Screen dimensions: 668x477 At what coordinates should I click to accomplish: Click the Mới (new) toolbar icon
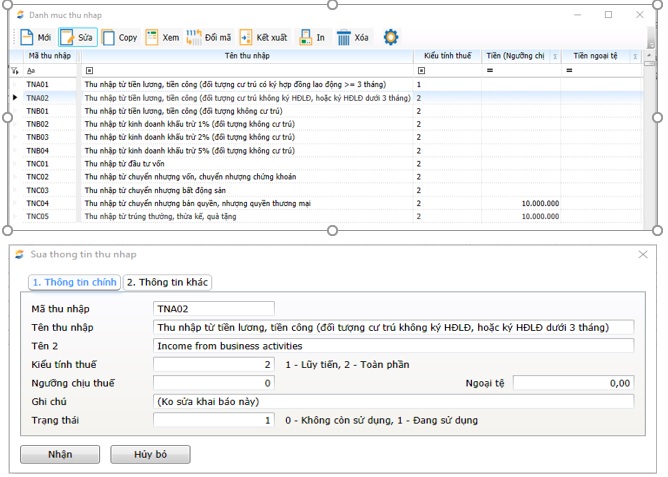click(x=27, y=38)
